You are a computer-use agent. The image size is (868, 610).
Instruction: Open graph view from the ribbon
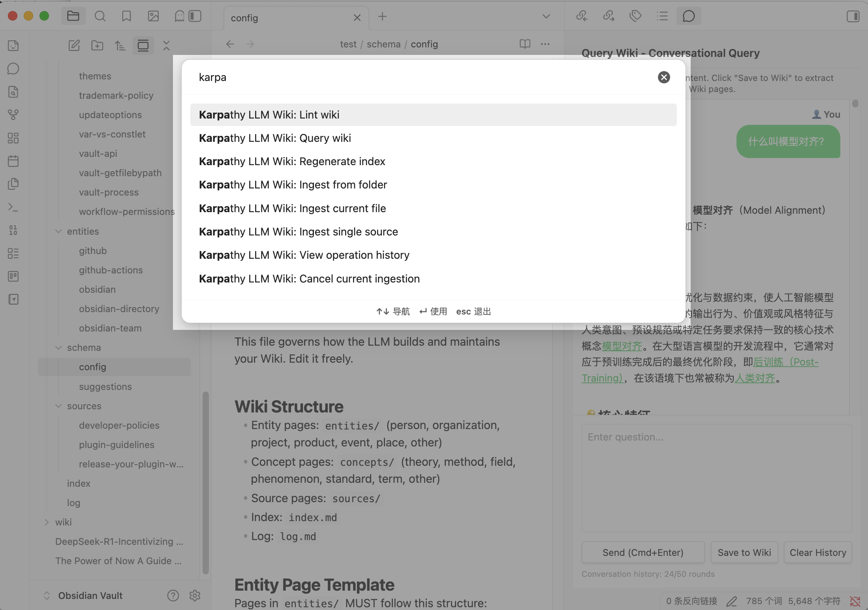tap(13, 115)
